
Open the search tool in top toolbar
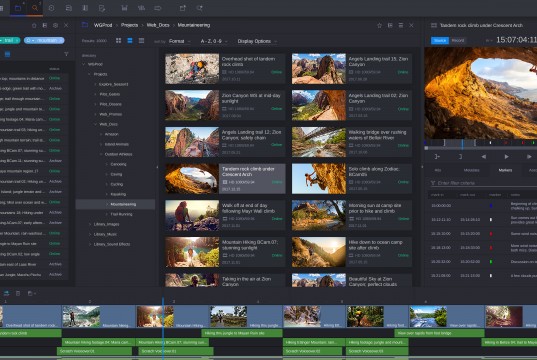pyautogui.click(x=35, y=8)
